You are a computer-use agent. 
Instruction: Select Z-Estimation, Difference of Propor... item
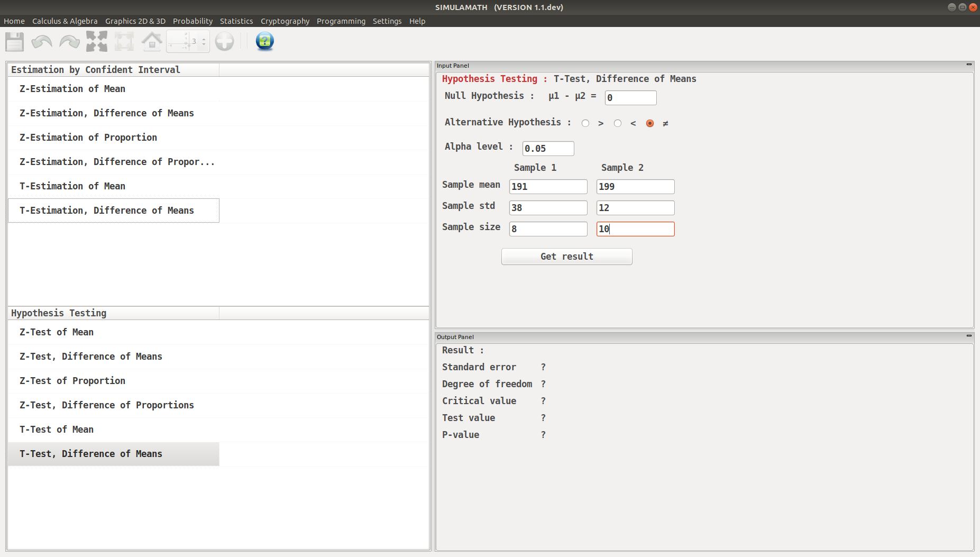point(114,162)
